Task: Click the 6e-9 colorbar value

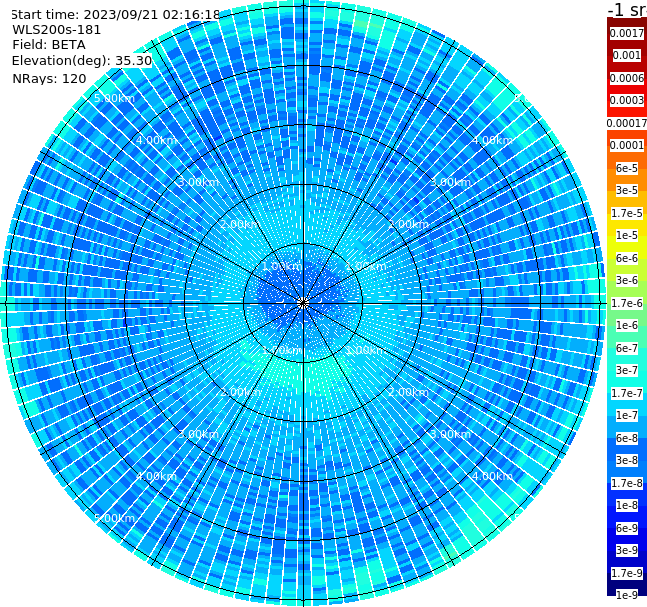Action: click(x=627, y=528)
